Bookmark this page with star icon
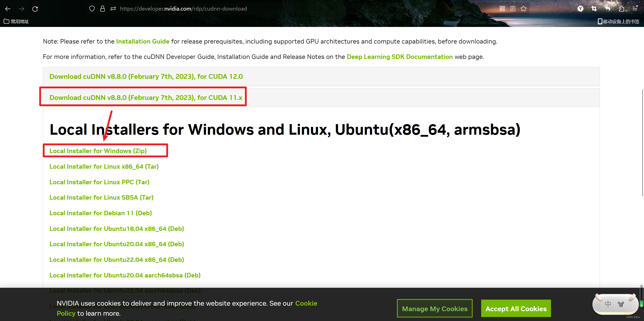The image size is (644, 321). point(524,9)
